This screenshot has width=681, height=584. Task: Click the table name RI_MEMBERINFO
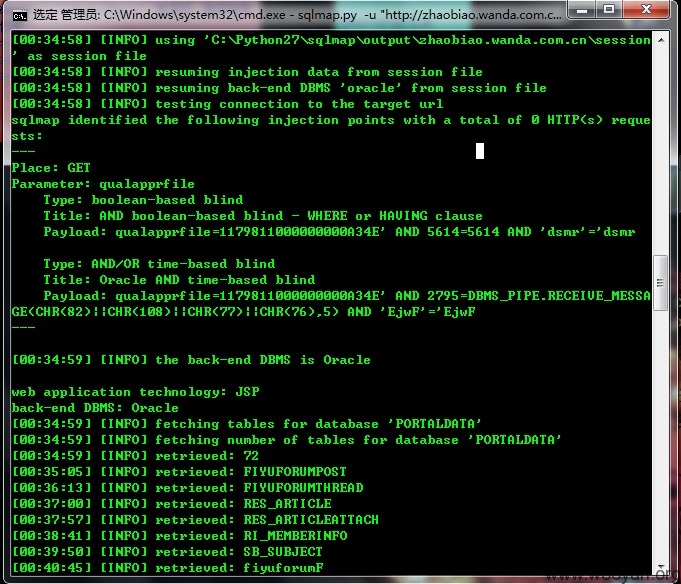click(295, 536)
